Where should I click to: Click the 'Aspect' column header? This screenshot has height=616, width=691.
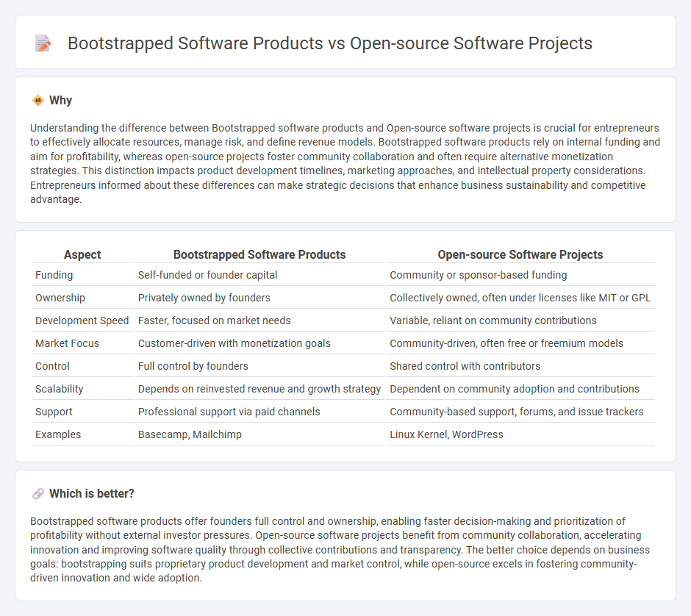pyautogui.click(x=82, y=254)
